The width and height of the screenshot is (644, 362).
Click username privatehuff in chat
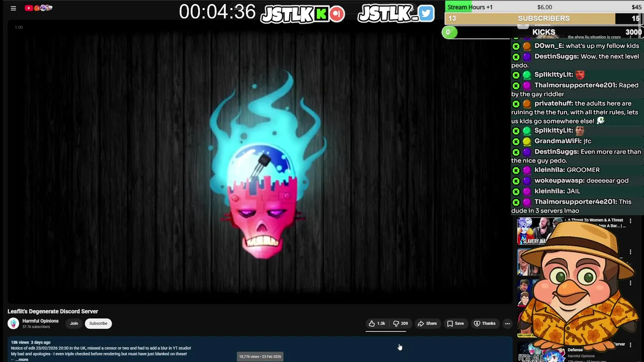point(553,104)
